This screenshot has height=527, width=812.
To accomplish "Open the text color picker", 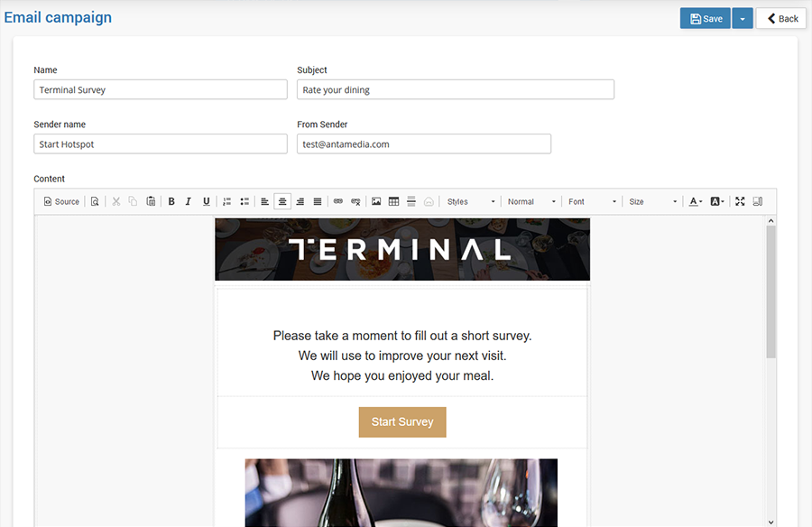I will pyautogui.click(x=695, y=201).
